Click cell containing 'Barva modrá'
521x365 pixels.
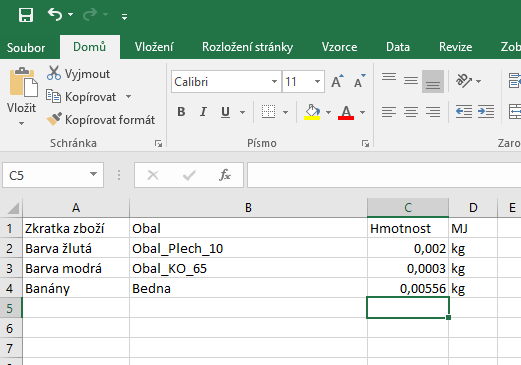pos(76,268)
